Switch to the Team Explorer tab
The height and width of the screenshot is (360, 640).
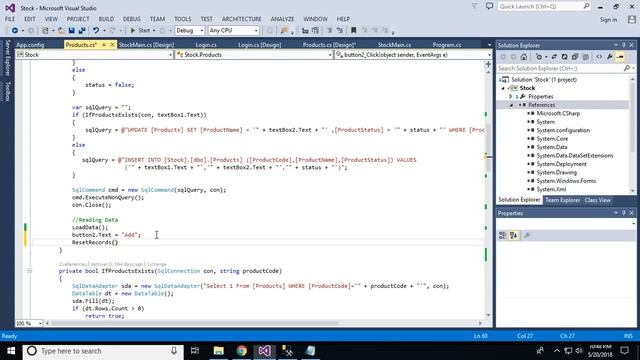[562, 200]
